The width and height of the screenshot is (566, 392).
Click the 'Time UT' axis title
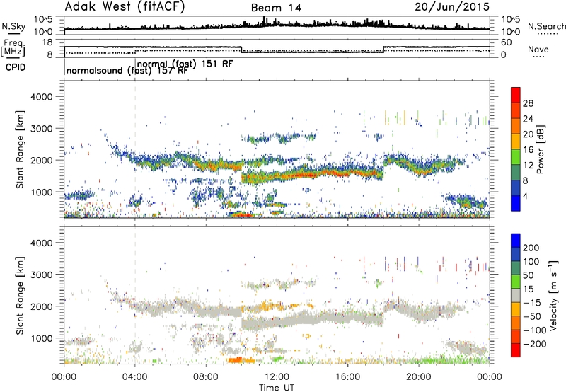[277, 387]
